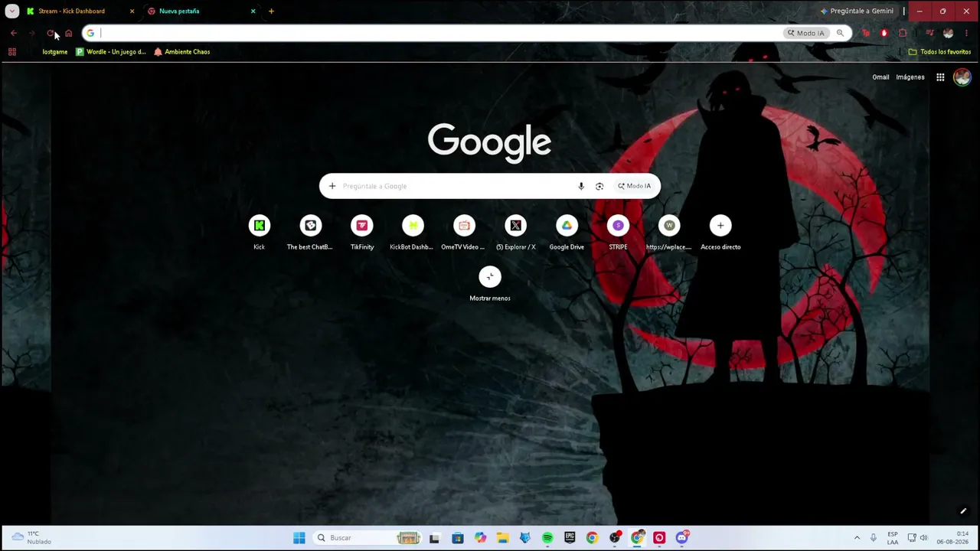
Task: Click the Pregúntale a Gemini button
Action: point(857,11)
